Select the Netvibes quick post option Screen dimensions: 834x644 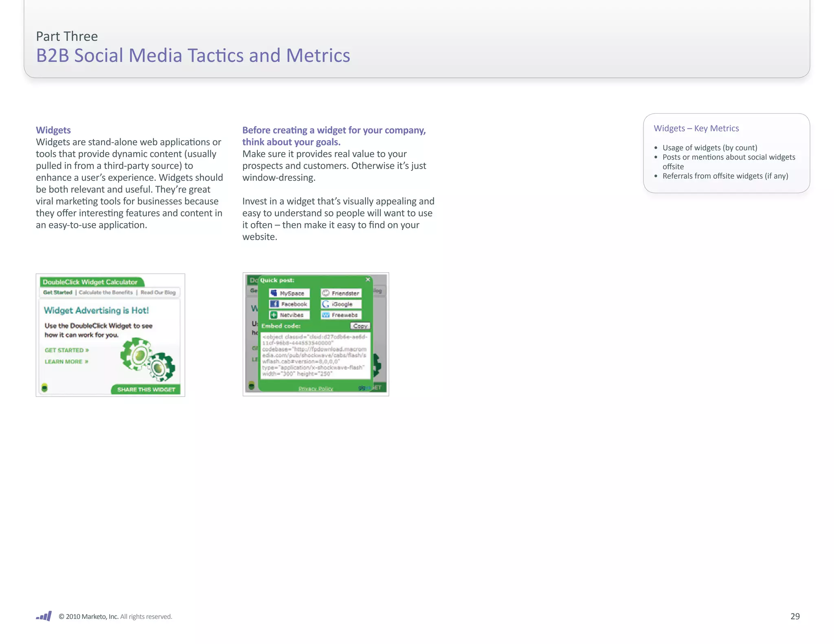(x=289, y=315)
